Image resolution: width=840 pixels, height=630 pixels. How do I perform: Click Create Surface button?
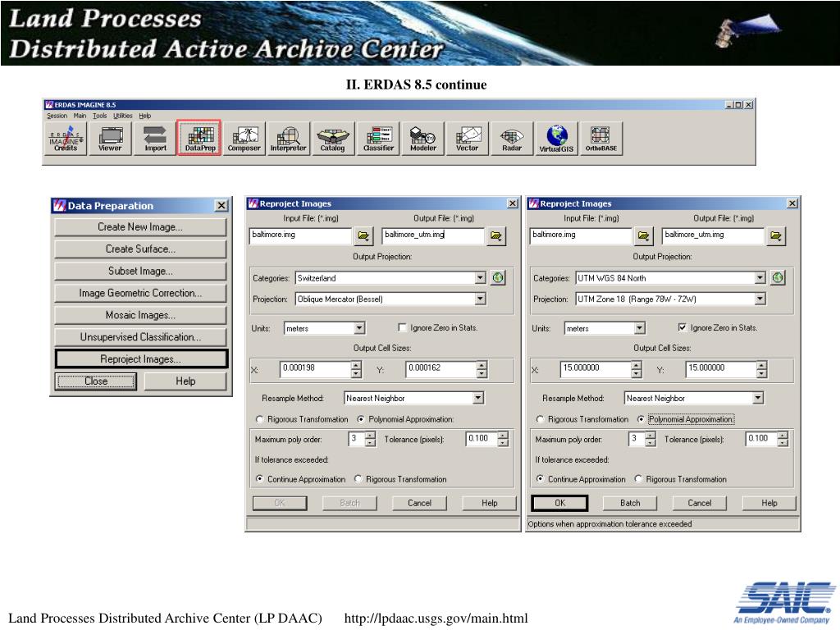140,249
